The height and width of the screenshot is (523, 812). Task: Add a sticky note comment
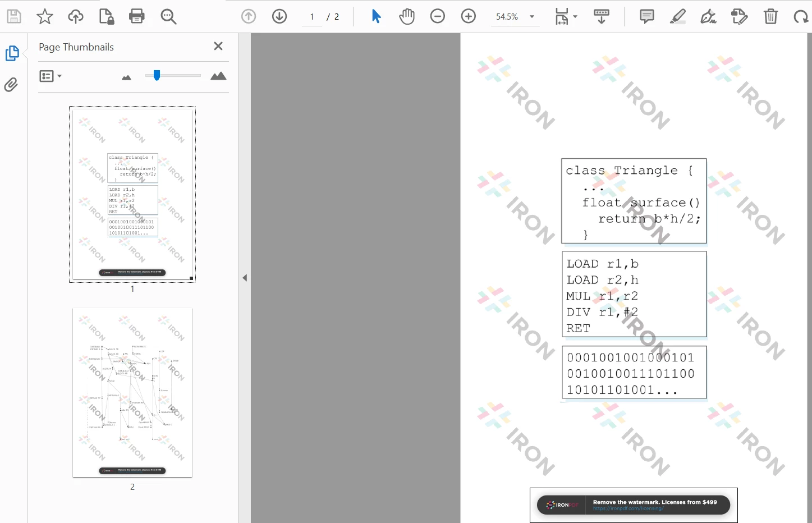[x=647, y=16]
